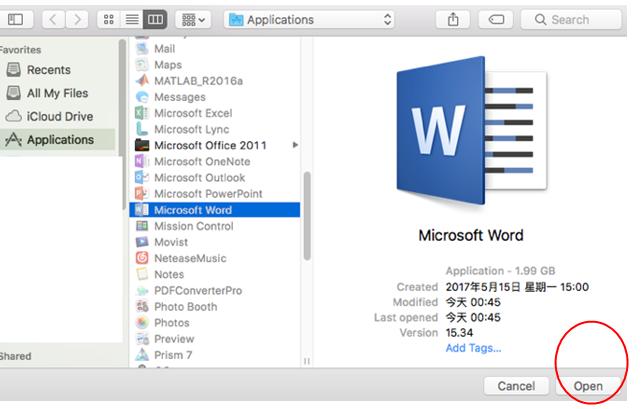Click the iCloud Drive cloud icon
This screenshot has width=642, height=409.
pyautogui.click(x=13, y=116)
